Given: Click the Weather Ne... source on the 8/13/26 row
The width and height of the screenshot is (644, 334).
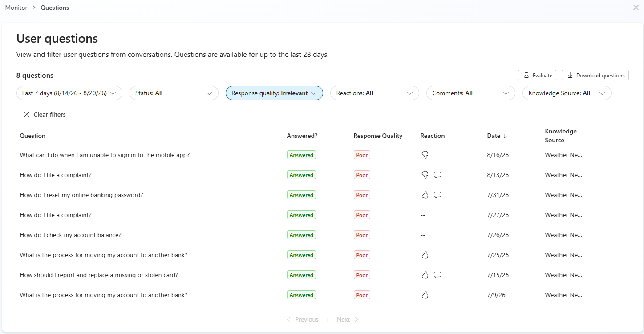Looking at the screenshot, I should click(x=563, y=175).
